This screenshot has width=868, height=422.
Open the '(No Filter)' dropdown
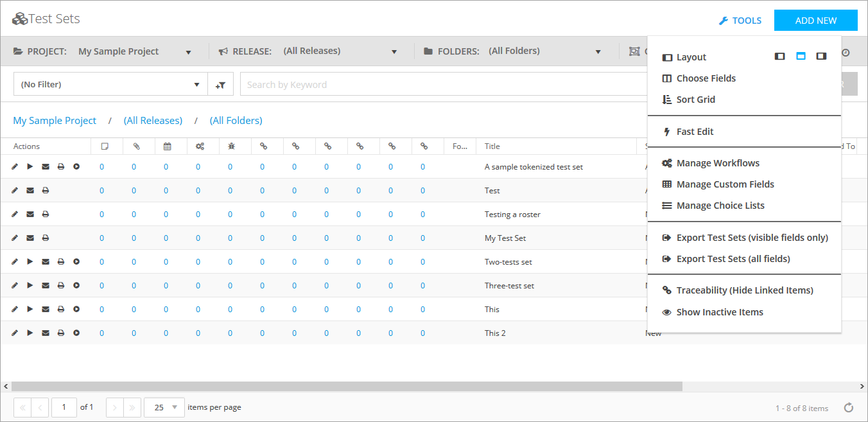pyautogui.click(x=110, y=84)
